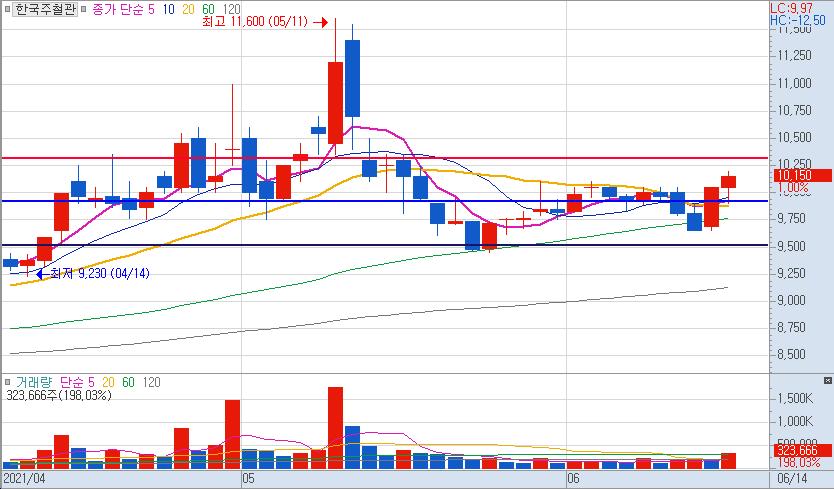Viewport: 834px width, 489px height.
Task: Click the small square icon before 한국주철관
Action: (x=7, y=9)
